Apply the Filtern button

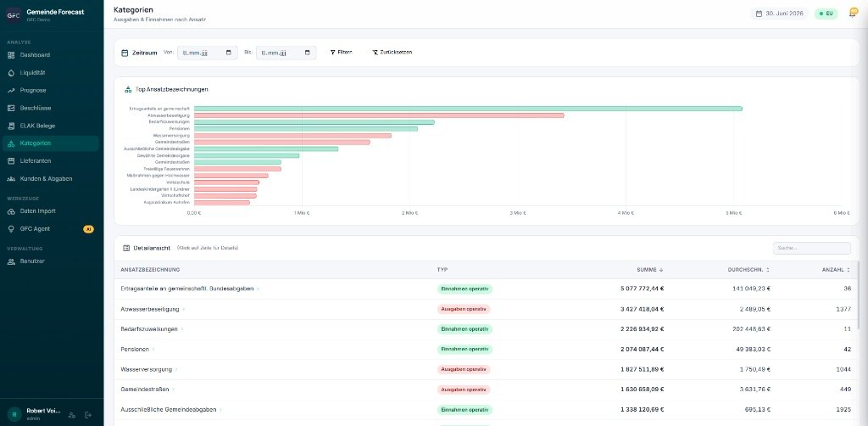(341, 52)
